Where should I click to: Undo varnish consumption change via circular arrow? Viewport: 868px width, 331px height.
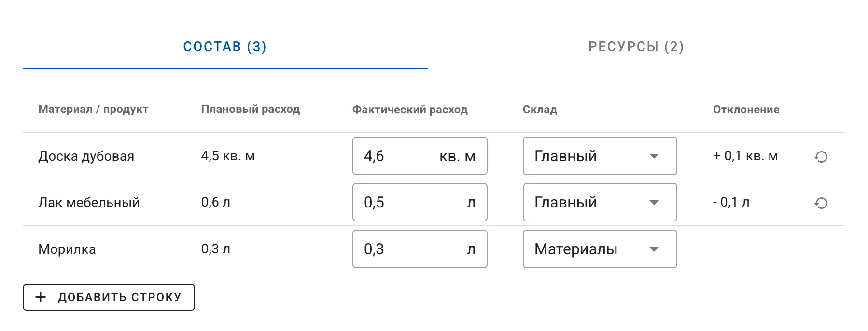tap(822, 202)
